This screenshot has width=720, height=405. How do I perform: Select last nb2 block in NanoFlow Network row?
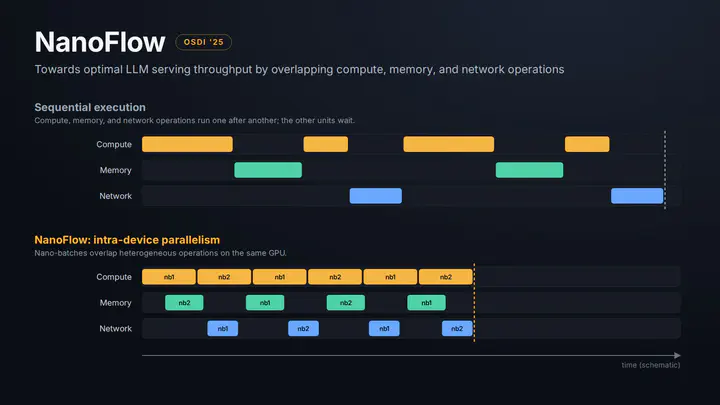pos(457,328)
